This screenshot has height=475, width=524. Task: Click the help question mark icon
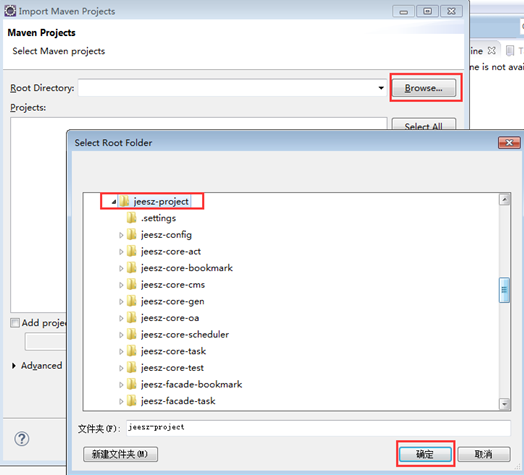(x=22, y=439)
